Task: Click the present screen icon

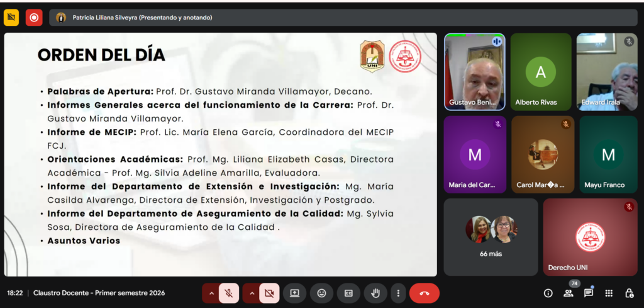Action: (x=294, y=293)
